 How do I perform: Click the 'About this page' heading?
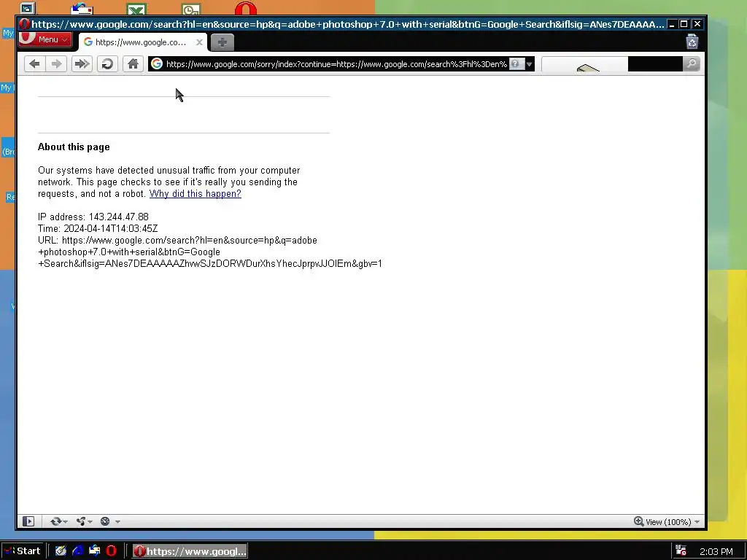[74, 147]
